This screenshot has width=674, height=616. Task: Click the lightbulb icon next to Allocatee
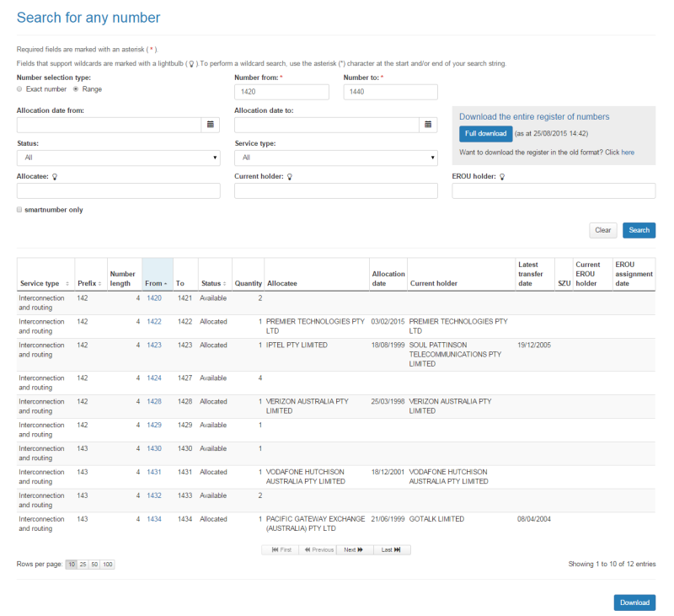(55, 177)
